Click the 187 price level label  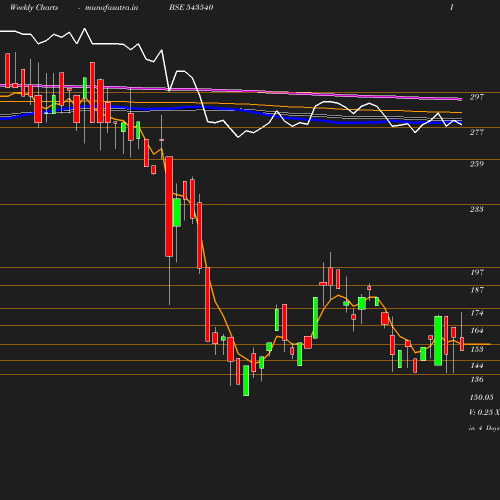[477, 290]
